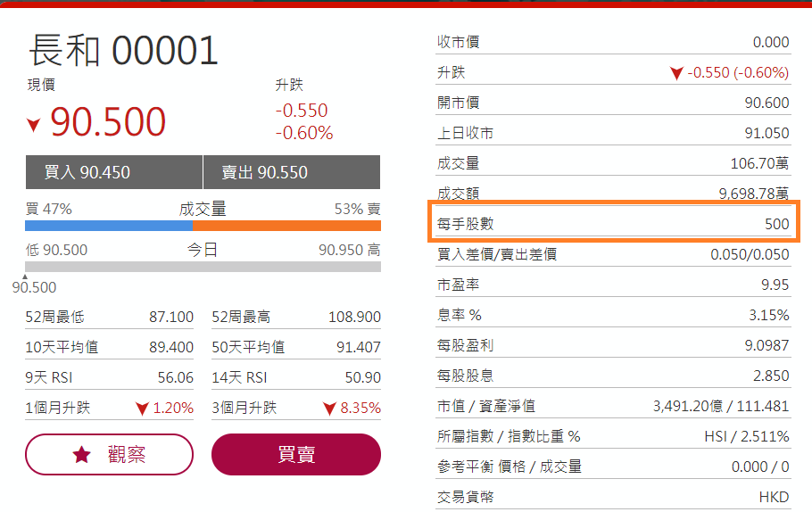Screen dimensions: 812x512
Task: Click the star icon in 觀察 button
Action: point(82,455)
